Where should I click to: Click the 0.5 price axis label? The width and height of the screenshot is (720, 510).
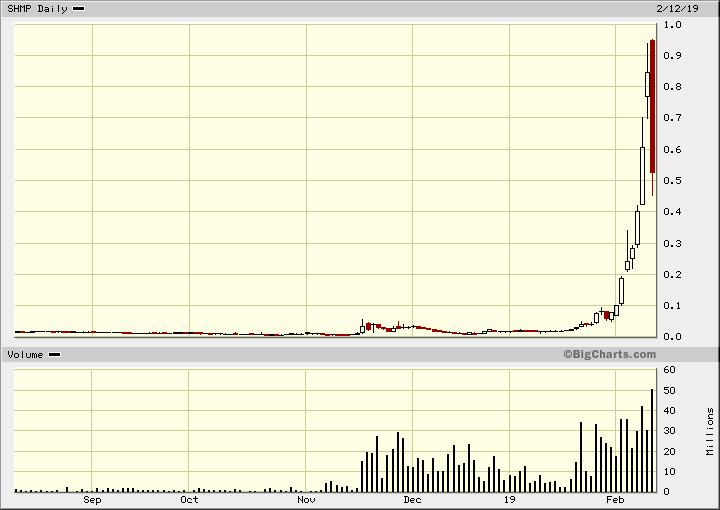pyautogui.click(x=672, y=180)
